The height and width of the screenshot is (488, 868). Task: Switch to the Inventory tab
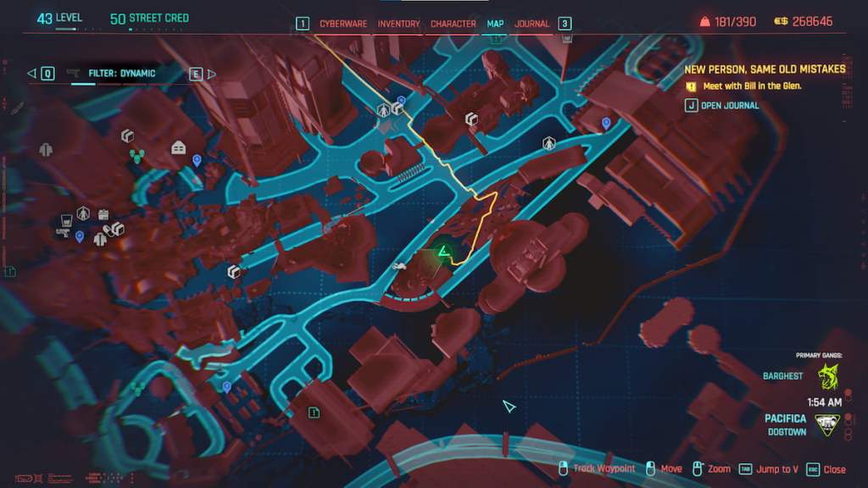(398, 24)
